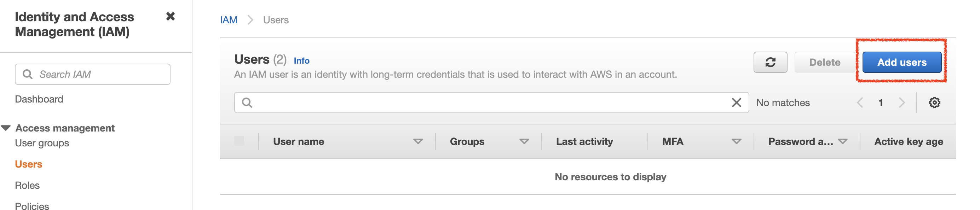Viewport: 980px width, 210px height.
Task: Sort by User name column arrow
Action: [418, 141]
